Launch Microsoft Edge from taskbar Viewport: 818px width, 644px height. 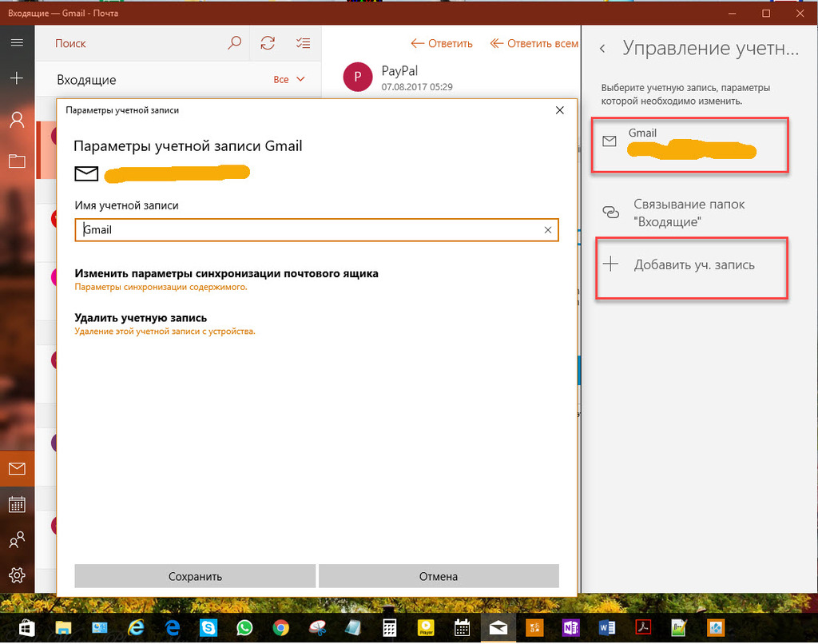coord(173,628)
